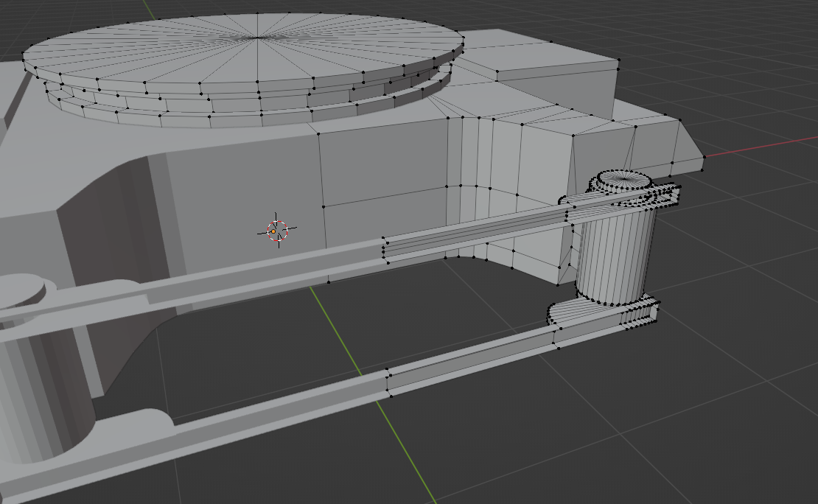Click the red X axis line

(x=761, y=147)
